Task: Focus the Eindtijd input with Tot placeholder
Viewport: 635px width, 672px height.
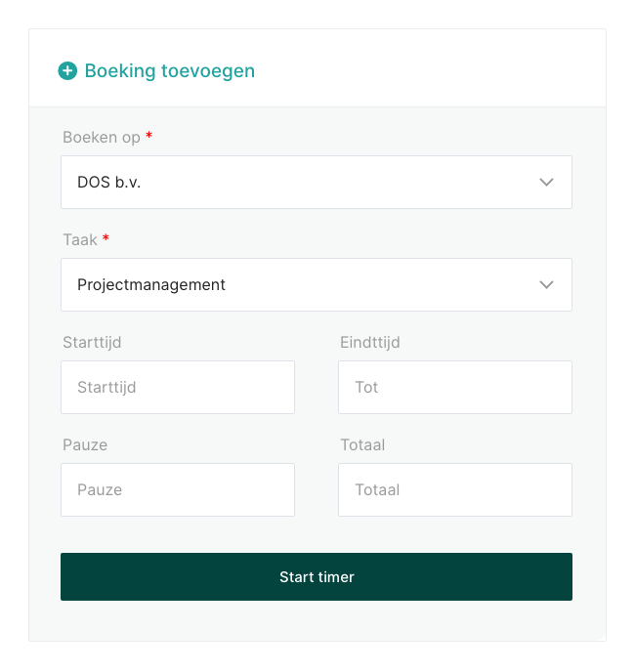Action: click(454, 387)
